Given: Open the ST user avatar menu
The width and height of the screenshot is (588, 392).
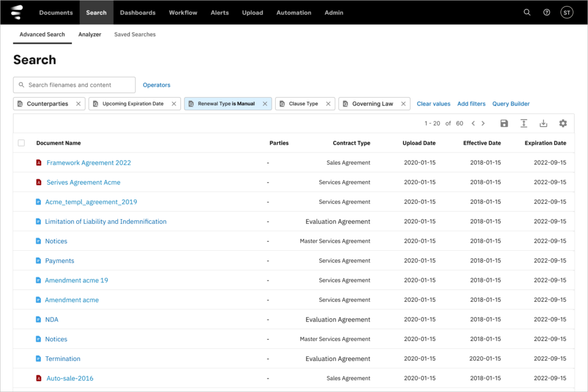Looking at the screenshot, I should point(566,11).
